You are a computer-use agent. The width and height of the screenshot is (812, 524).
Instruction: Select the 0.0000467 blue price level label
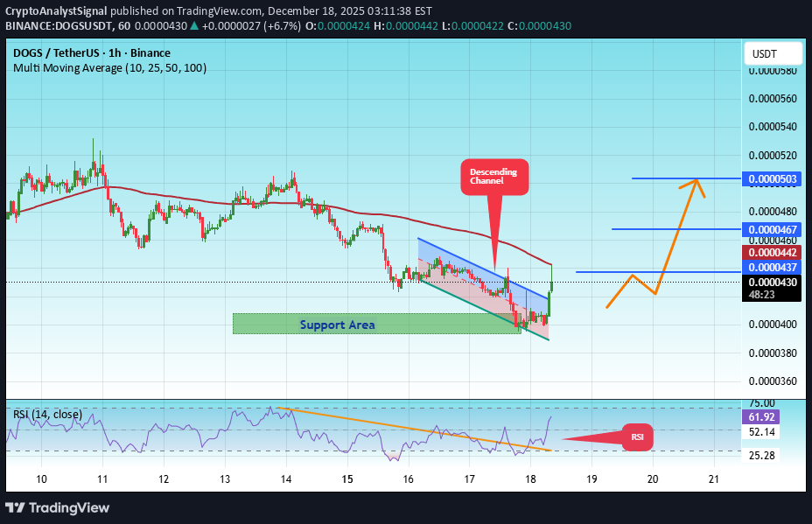tap(772, 230)
